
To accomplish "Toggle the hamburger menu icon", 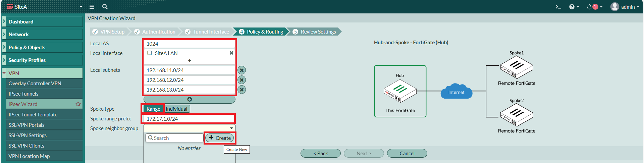I will (92, 7).
